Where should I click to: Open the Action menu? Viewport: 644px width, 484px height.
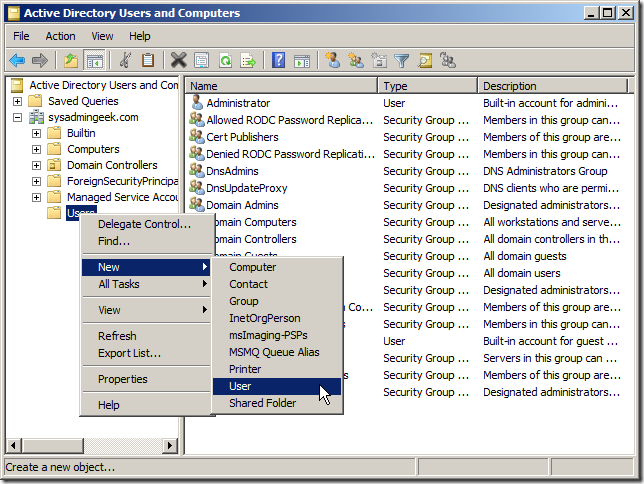(60, 36)
